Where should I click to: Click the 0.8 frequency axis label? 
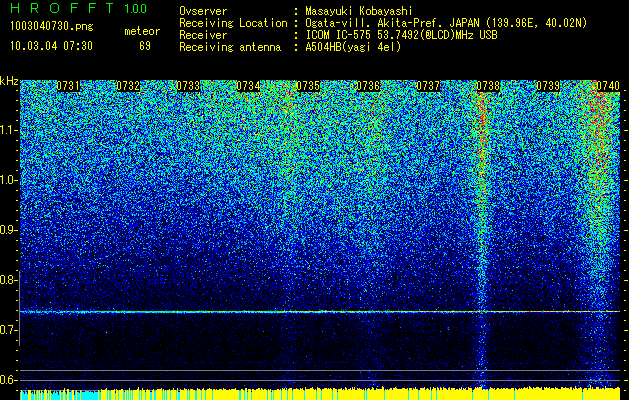coord(8,280)
